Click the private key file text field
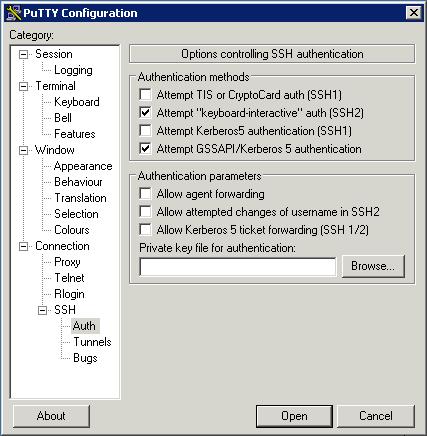427x436 pixels. [237, 267]
